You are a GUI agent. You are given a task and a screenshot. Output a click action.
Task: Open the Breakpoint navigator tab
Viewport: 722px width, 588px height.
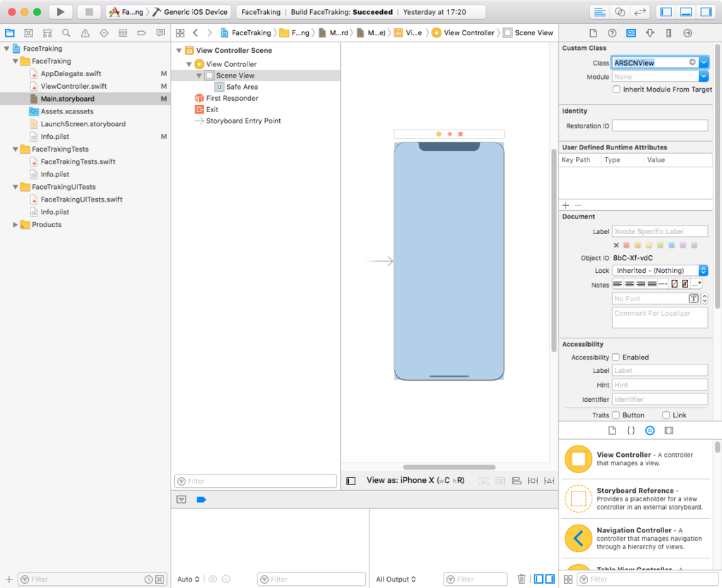[x=141, y=33]
